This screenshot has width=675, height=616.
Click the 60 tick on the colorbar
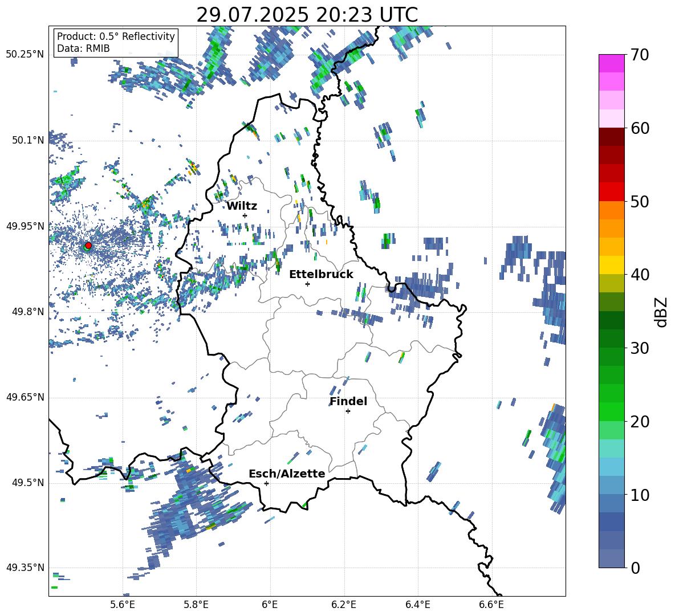(x=640, y=128)
